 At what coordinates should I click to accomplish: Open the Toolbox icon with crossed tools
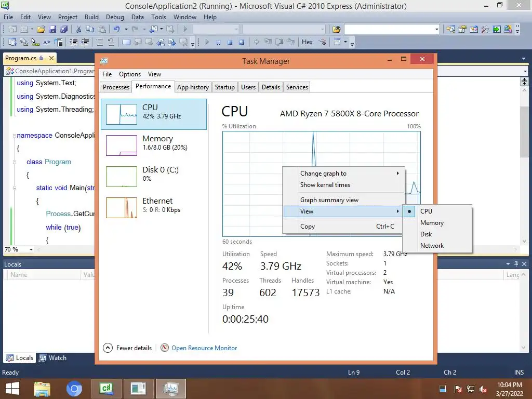[485, 29]
